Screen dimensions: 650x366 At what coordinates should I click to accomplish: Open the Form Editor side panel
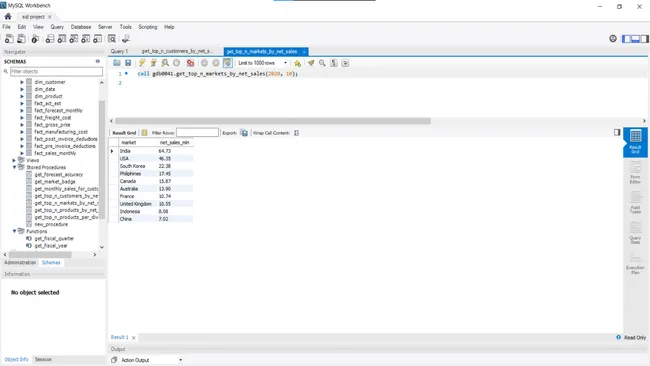coord(635,173)
